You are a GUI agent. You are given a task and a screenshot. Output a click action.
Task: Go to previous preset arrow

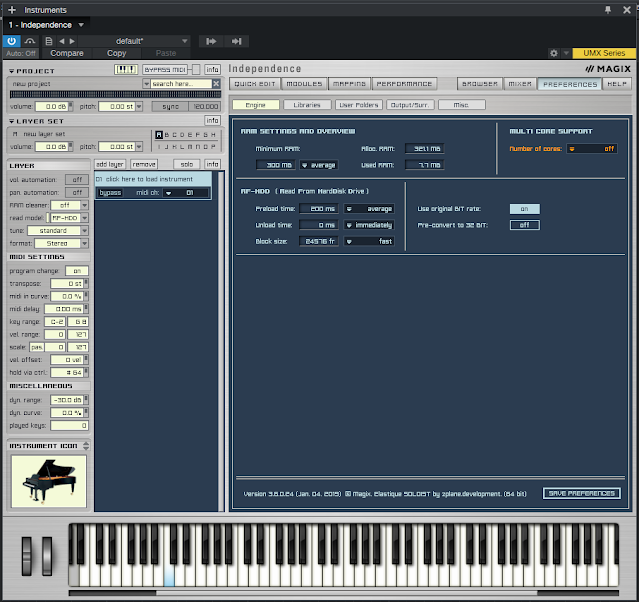point(62,41)
